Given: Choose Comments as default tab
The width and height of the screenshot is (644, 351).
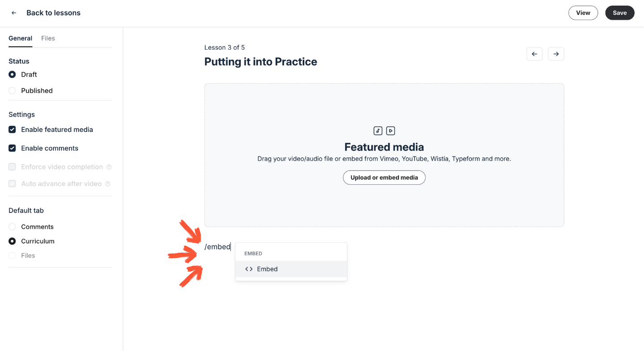Looking at the screenshot, I should pyautogui.click(x=12, y=227).
